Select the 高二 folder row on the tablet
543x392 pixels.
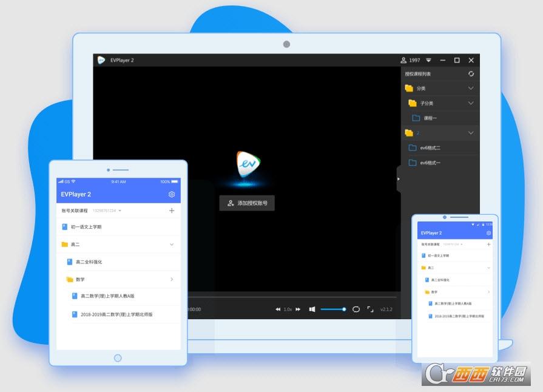click(x=118, y=245)
